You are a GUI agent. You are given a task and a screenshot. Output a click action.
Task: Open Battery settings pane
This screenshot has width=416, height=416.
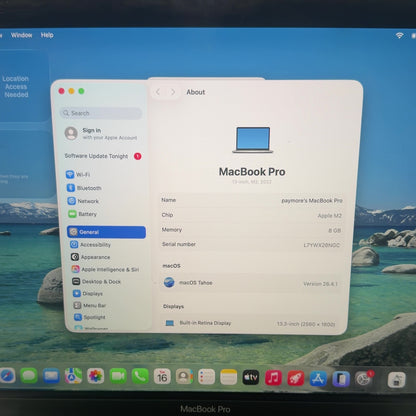pos(83,214)
